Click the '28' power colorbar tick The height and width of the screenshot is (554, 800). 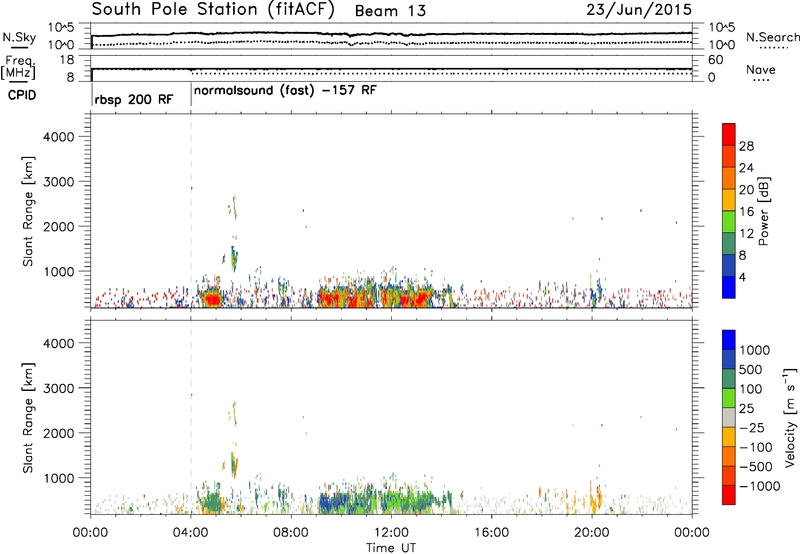point(746,146)
